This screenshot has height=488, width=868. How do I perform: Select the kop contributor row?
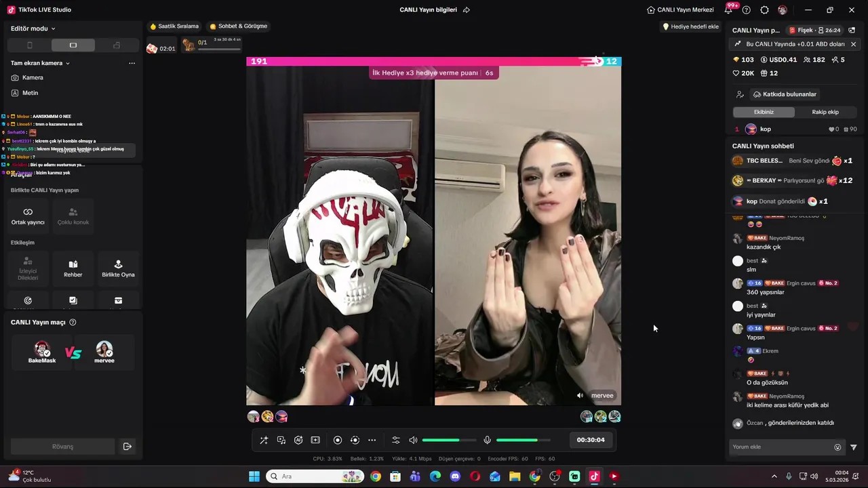coord(795,129)
